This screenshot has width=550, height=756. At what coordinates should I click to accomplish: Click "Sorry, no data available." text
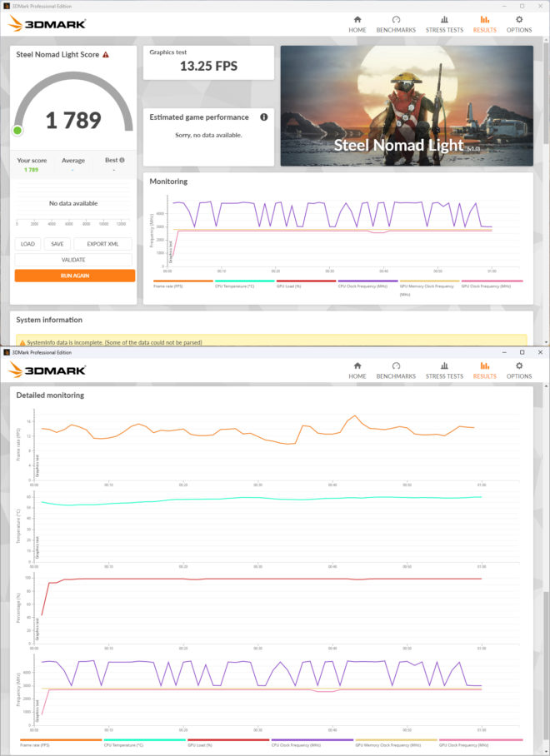[208, 135]
